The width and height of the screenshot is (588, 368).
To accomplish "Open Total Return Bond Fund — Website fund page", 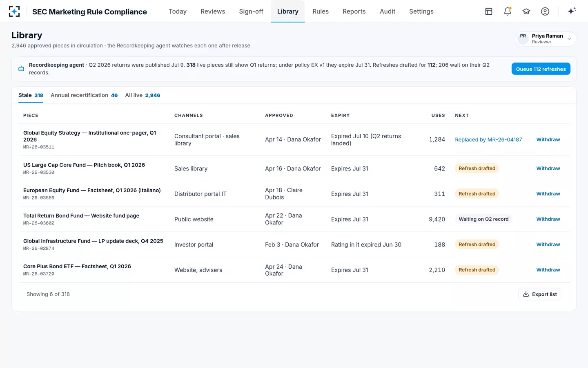I will 81,215.
